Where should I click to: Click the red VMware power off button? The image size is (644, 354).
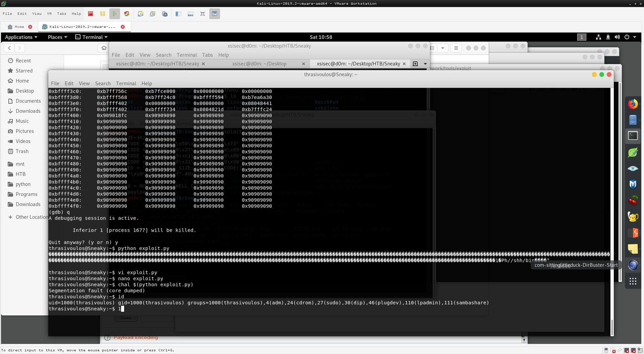[91, 14]
